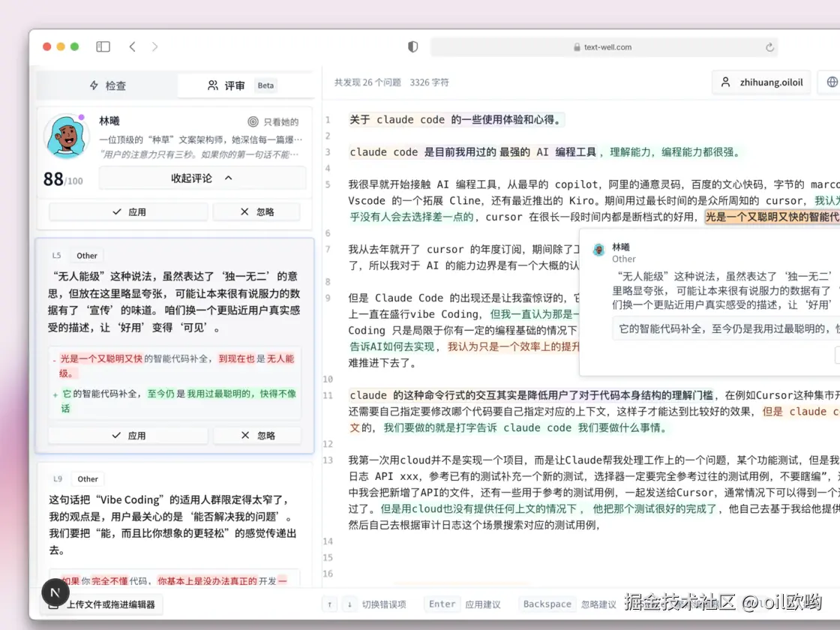Collapse comments with 收起评论
Screen dimensions: 840x630
click(202, 178)
